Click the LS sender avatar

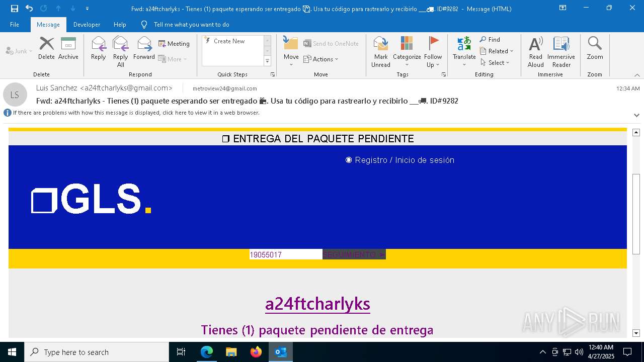pos(15,95)
